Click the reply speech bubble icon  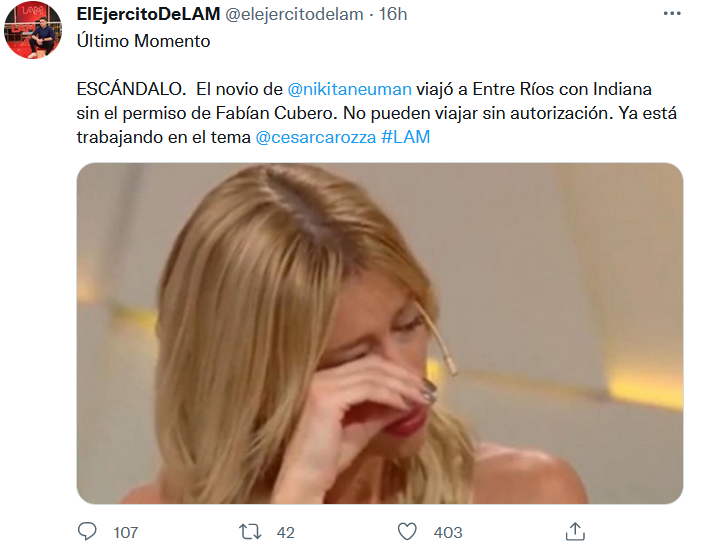coord(87,532)
